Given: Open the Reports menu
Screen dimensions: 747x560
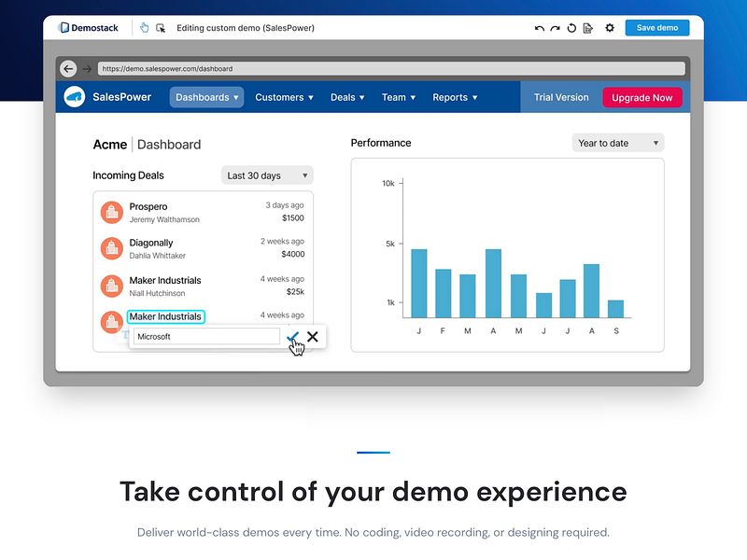Looking at the screenshot, I should [x=455, y=97].
